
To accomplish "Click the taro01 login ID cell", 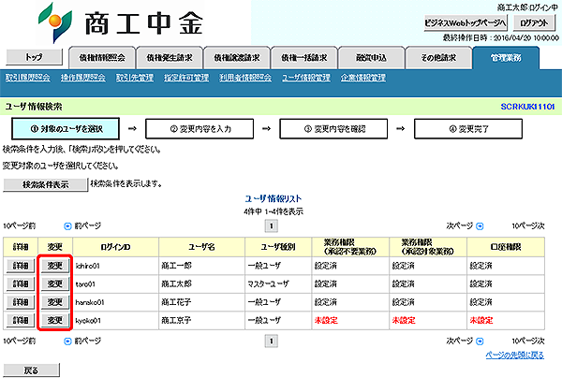I will 116,284.
